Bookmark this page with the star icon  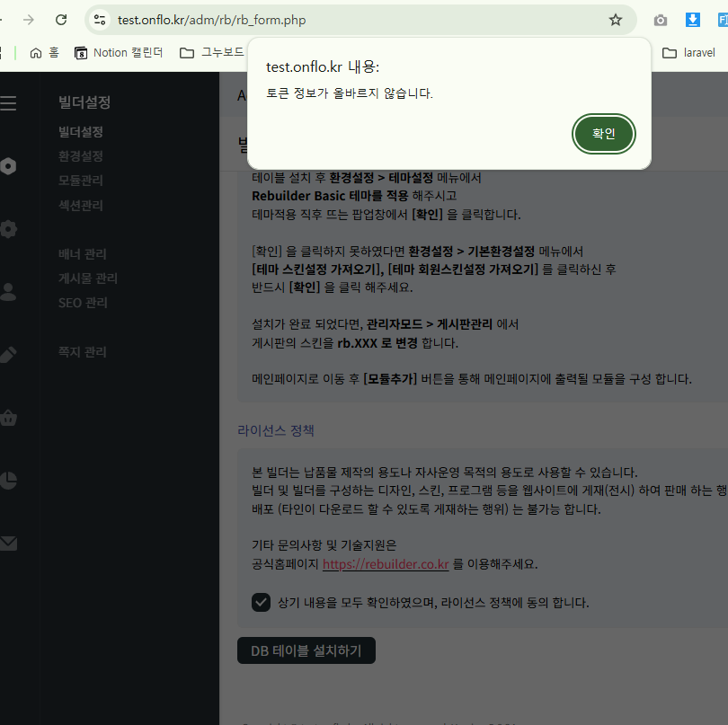tap(616, 20)
